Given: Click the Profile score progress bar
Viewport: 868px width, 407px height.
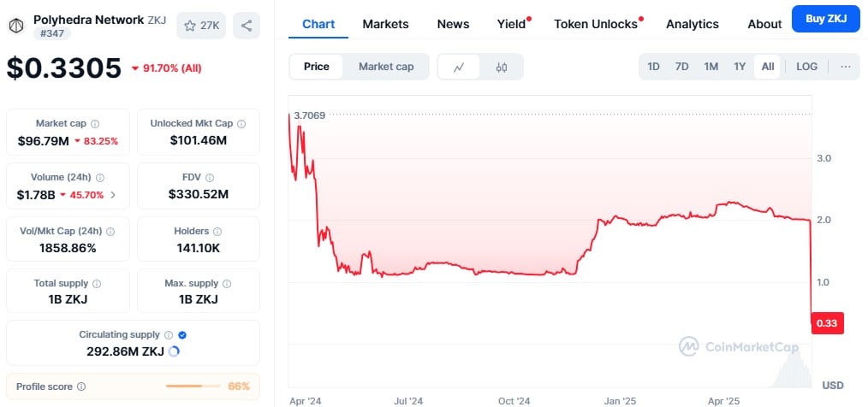Looking at the screenshot, I should 192,386.
